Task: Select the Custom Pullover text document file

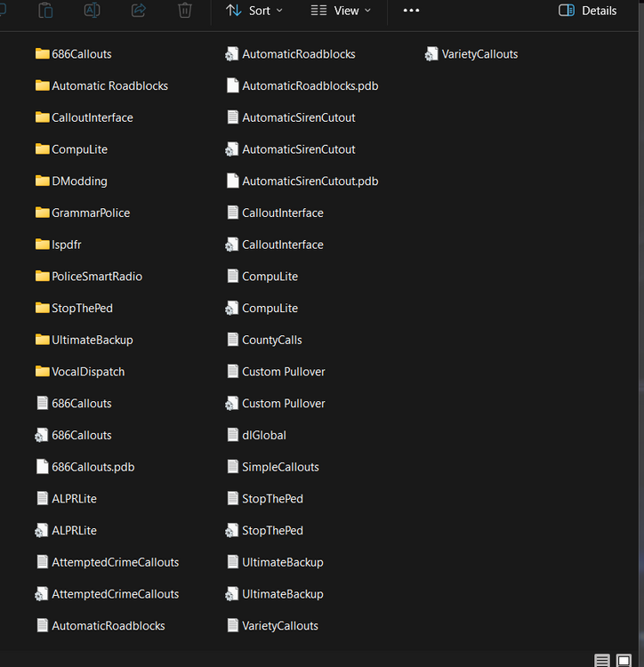Action: tap(276, 372)
